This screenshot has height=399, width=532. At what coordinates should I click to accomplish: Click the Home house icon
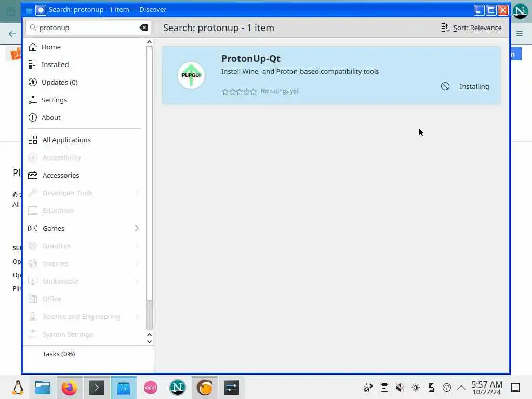(x=33, y=47)
